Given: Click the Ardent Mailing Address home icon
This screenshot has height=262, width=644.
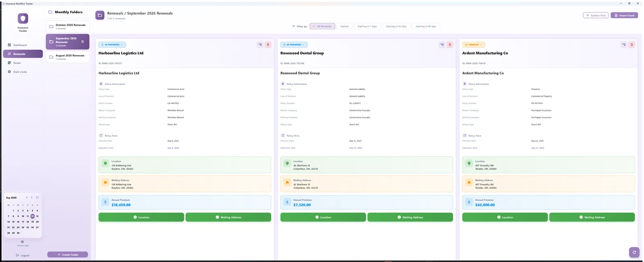Looking at the screenshot, I should 469,182.
